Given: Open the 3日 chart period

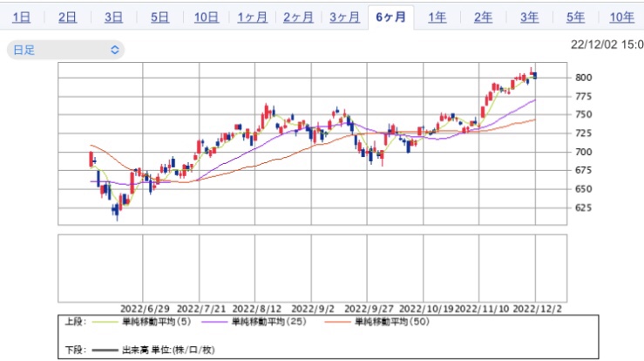Looking at the screenshot, I should tap(113, 17).
